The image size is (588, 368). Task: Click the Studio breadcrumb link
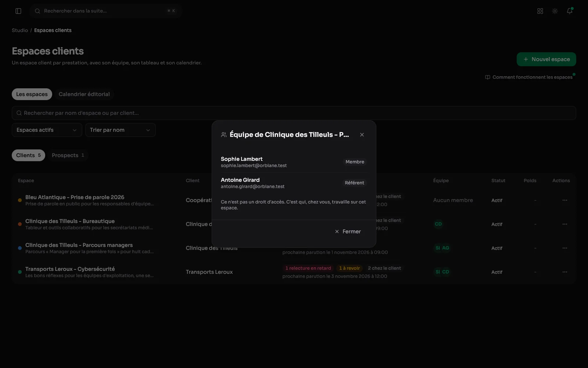[20, 30]
